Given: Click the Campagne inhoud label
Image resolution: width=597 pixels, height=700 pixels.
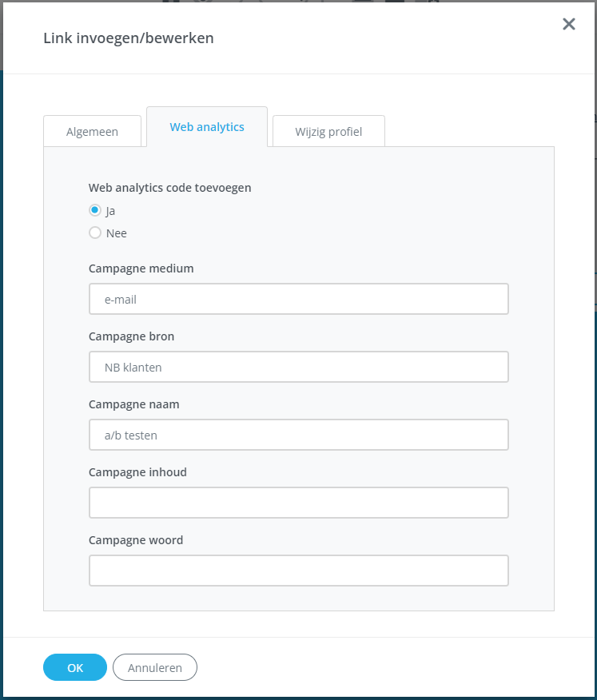Looking at the screenshot, I should 137,472.
